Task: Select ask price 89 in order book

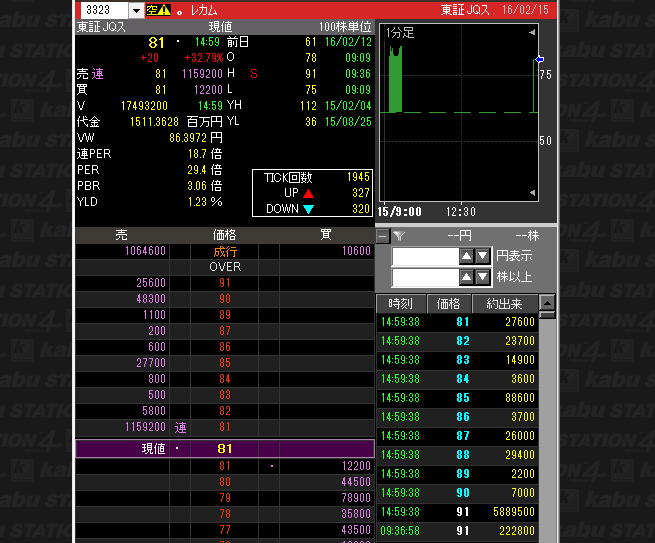Action: pyautogui.click(x=225, y=315)
